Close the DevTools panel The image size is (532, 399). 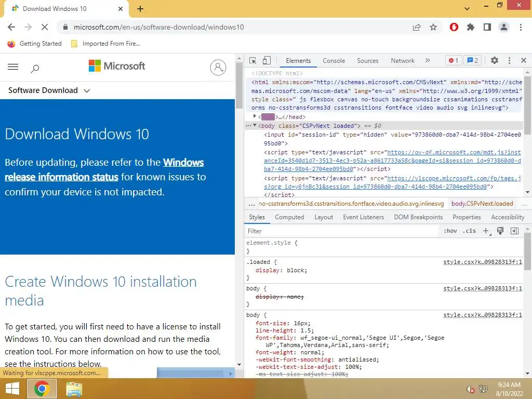[524, 60]
